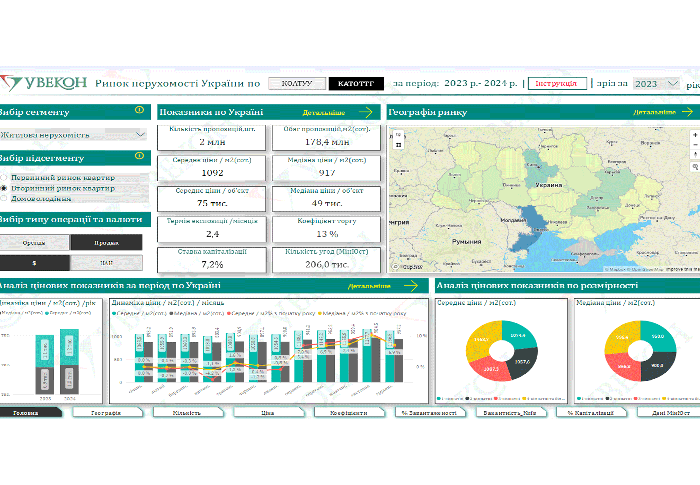The height and width of the screenshot is (485, 700).
Task: Switch to the Коефіцієнти tab
Action: 349,413
